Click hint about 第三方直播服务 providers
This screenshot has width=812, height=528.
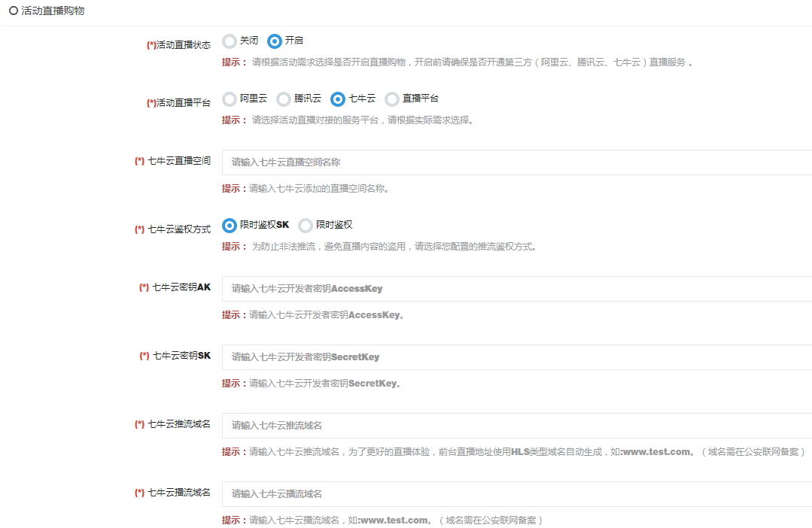point(458,62)
